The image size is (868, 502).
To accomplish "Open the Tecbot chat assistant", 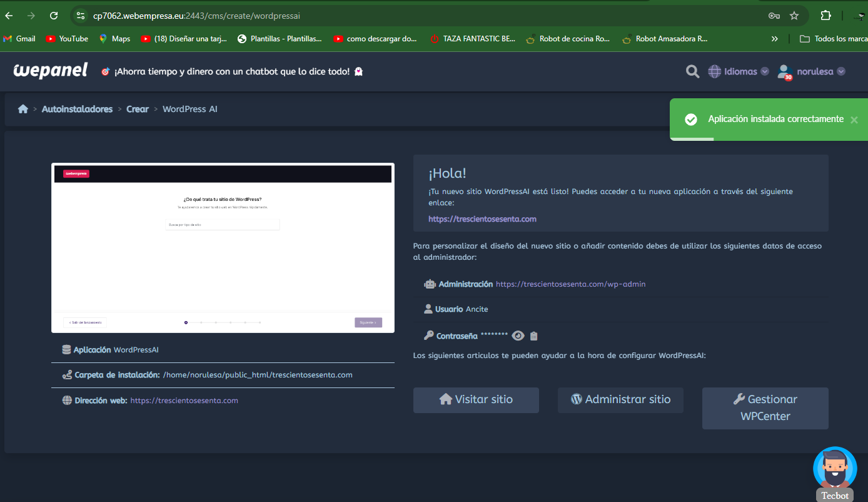I will [835, 474].
